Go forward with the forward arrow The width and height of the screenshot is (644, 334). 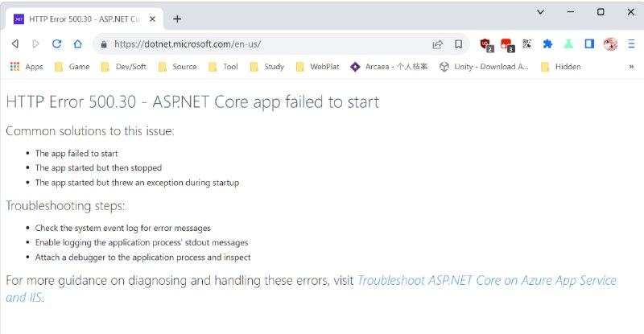pos(35,43)
